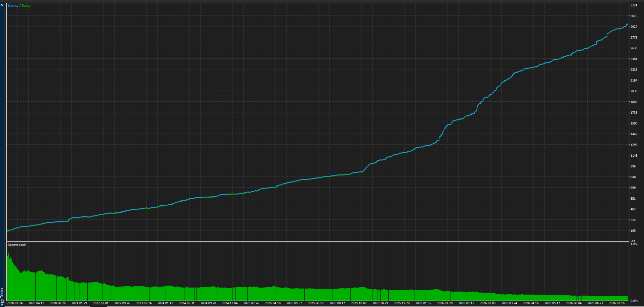Click the 3075 axis value
The height and width of the screenshot is (307, 644).
tap(634, 16)
